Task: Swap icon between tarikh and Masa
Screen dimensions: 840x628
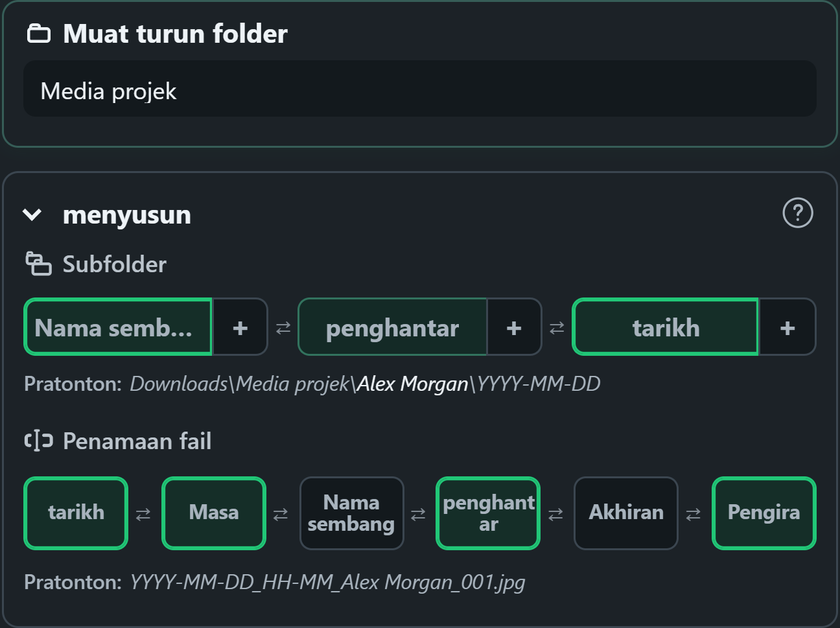Action: click(x=143, y=514)
